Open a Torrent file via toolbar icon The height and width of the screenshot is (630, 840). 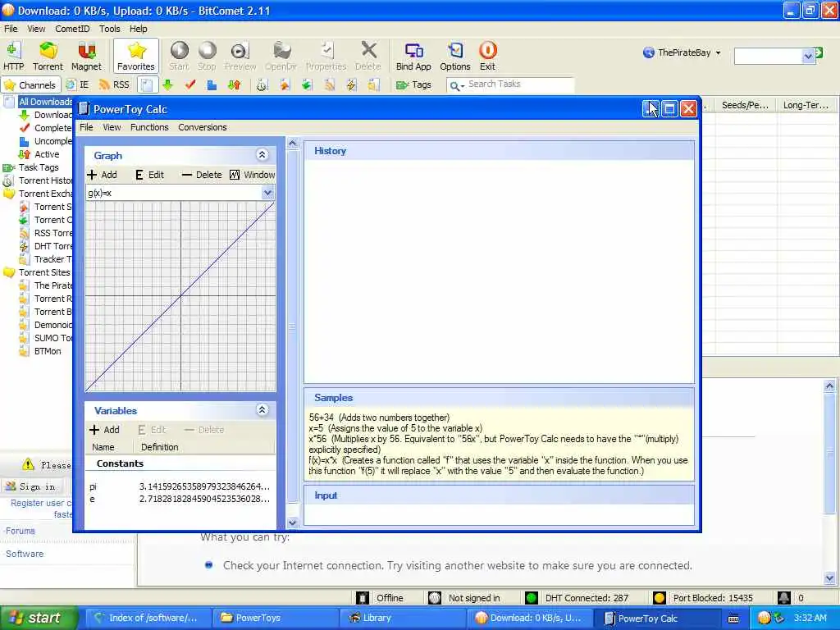(48, 57)
